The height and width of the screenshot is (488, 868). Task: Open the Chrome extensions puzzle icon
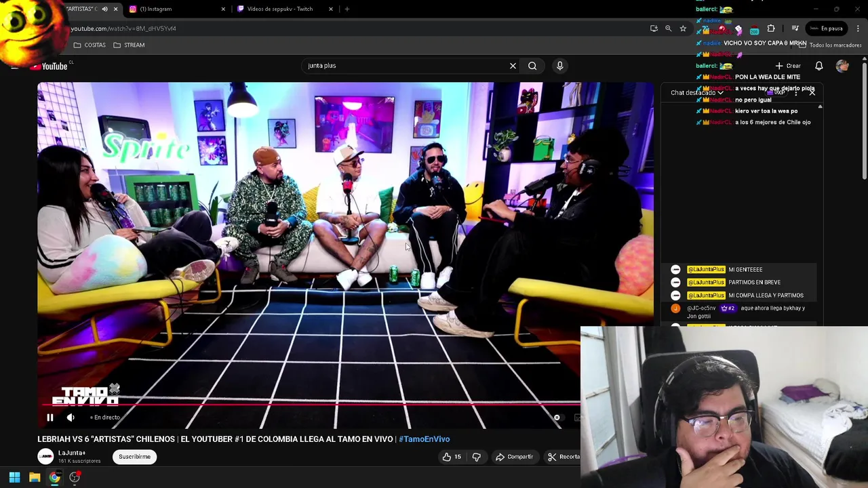tap(771, 28)
